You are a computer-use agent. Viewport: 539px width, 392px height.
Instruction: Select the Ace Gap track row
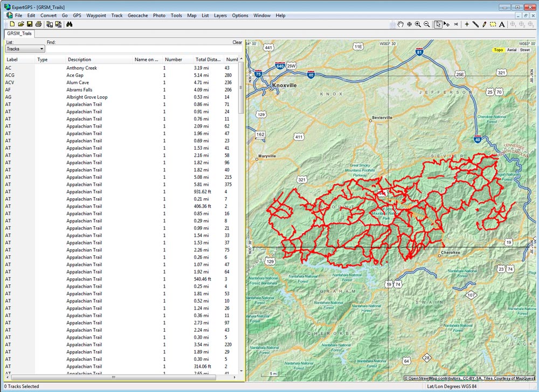(x=121, y=75)
